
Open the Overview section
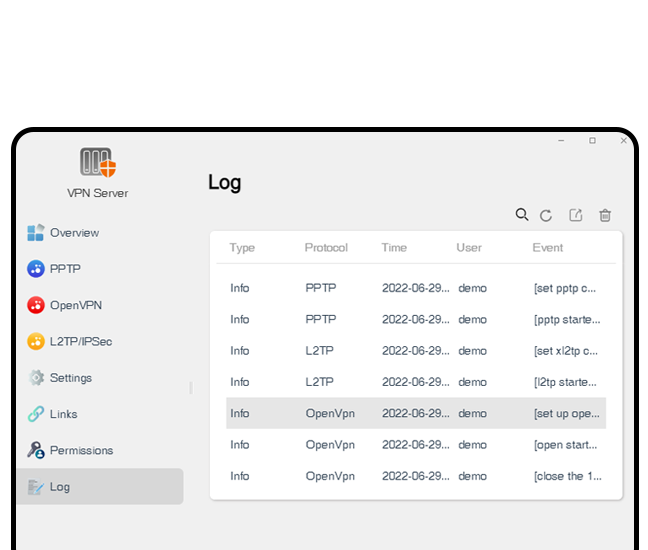tap(73, 233)
